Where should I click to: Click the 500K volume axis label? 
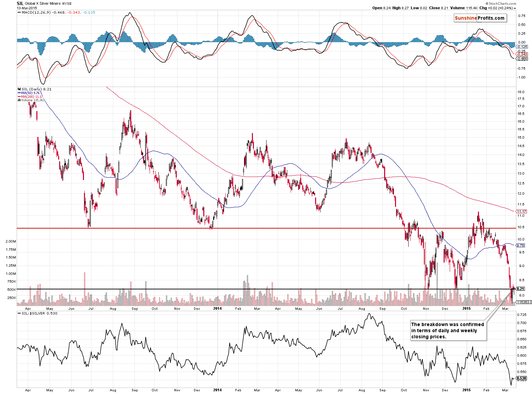pos(12,289)
